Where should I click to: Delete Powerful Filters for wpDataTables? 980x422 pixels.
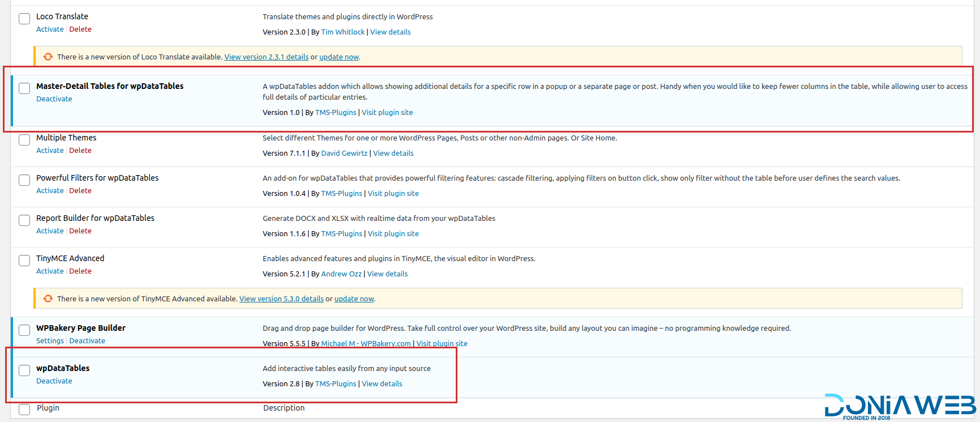80,191
